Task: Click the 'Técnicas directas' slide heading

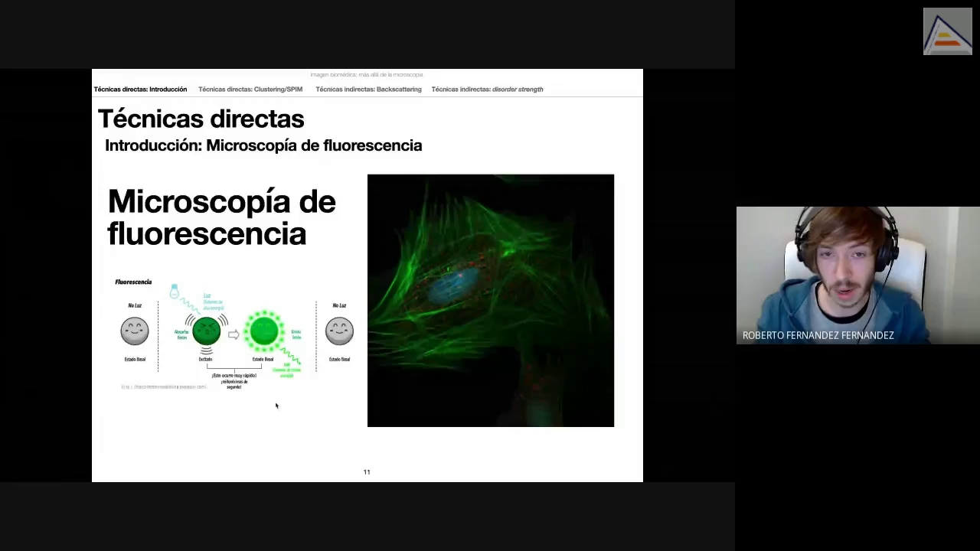Action: (x=201, y=119)
